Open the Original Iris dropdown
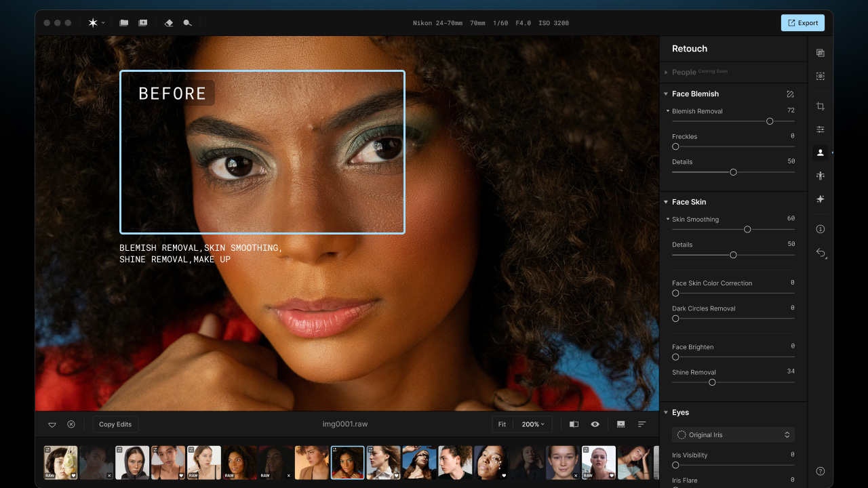Screen dimensions: 868x488 pos(733,434)
